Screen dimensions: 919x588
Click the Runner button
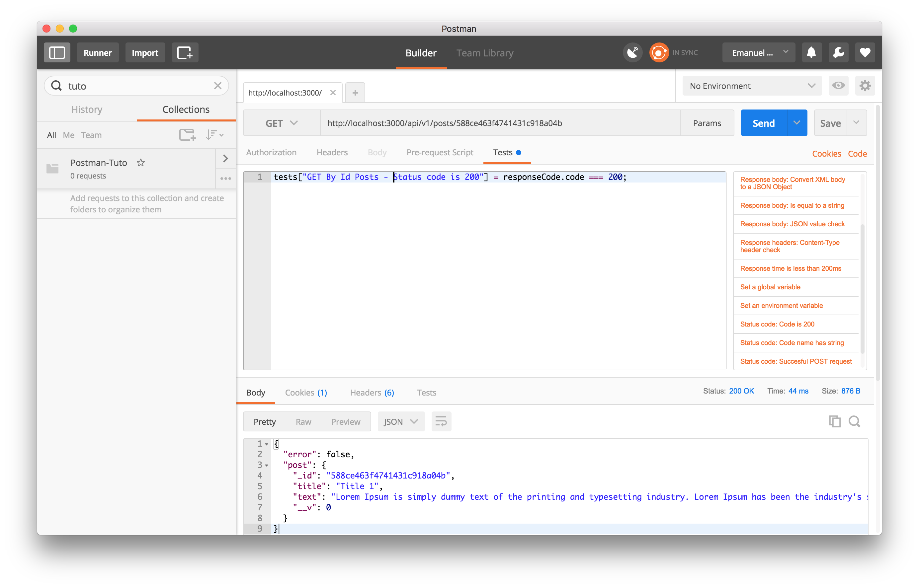98,53
